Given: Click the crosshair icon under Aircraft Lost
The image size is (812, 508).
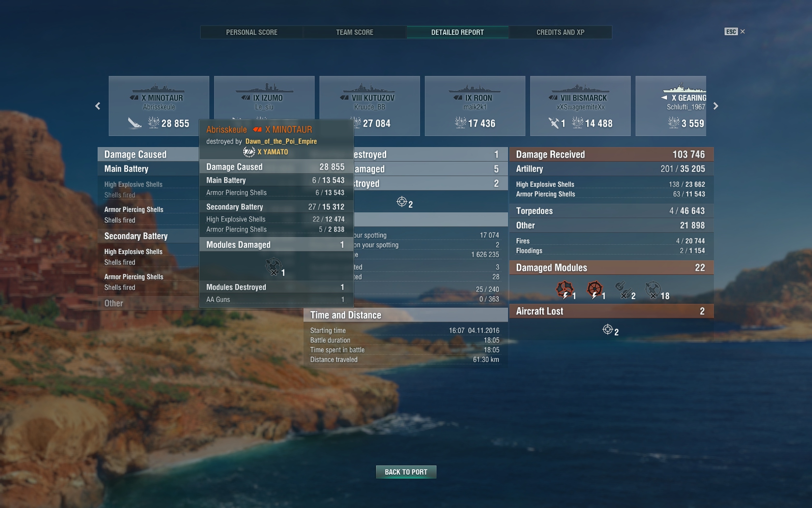Looking at the screenshot, I should pos(608,329).
